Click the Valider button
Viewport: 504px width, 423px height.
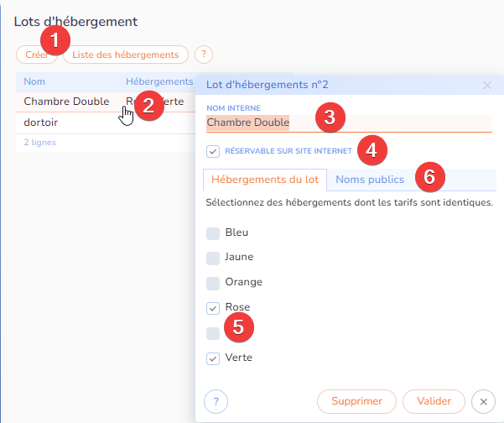click(x=434, y=401)
